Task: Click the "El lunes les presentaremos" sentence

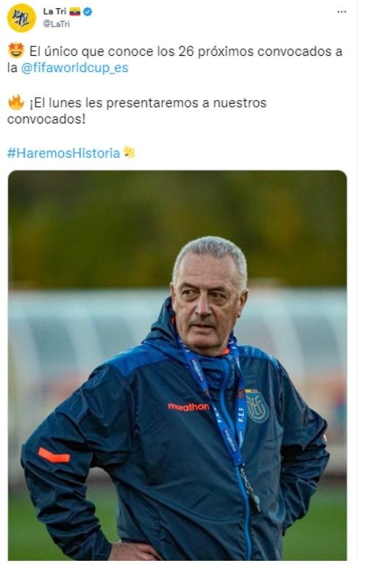Action: [137, 111]
